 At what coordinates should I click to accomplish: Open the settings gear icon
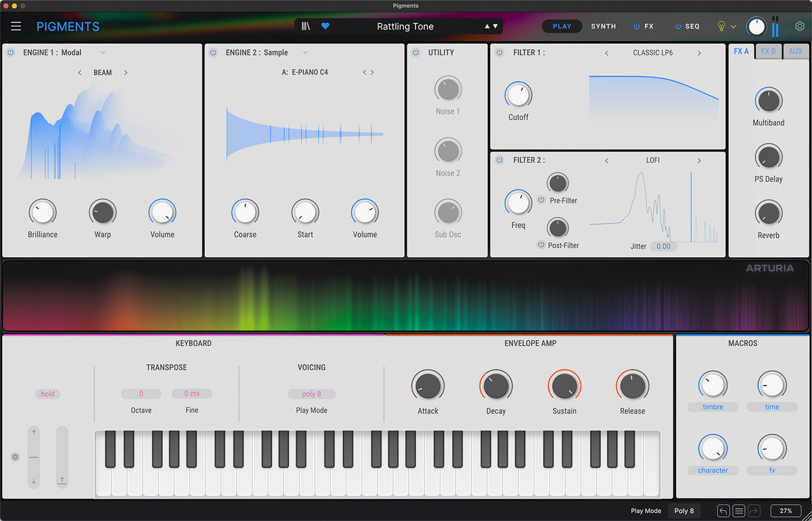pyautogui.click(x=800, y=26)
